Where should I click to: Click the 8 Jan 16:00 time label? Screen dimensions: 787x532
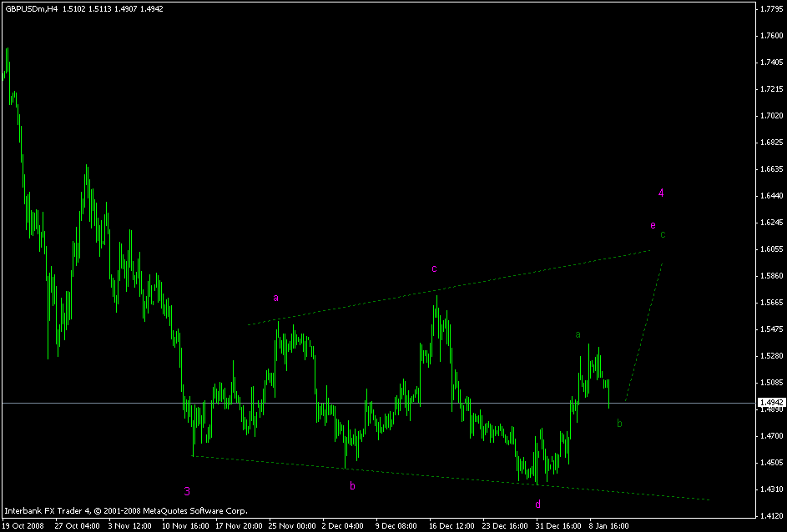pyautogui.click(x=609, y=525)
